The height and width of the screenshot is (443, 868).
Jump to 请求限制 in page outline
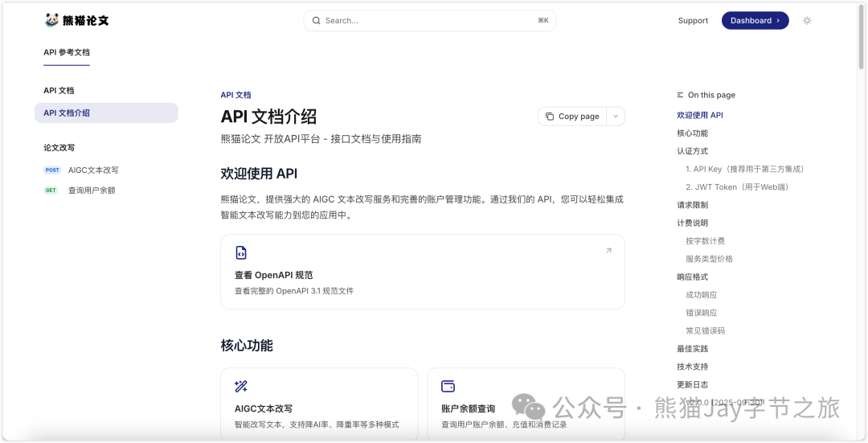[693, 205]
